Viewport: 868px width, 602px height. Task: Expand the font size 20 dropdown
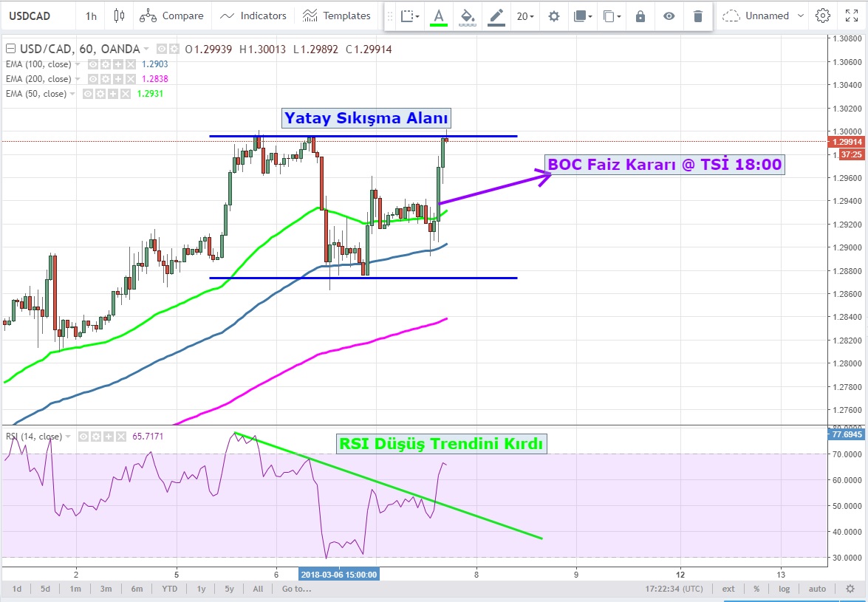tap(525, 16)
